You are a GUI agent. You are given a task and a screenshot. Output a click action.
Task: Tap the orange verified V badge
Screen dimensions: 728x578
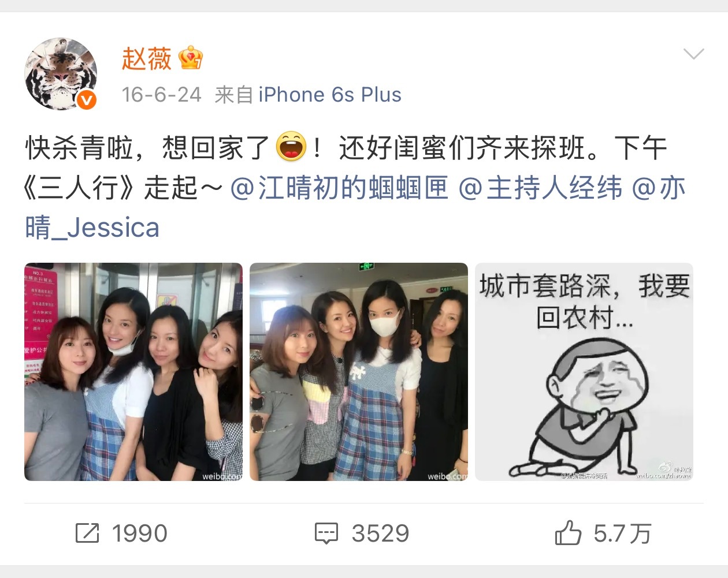87,100
